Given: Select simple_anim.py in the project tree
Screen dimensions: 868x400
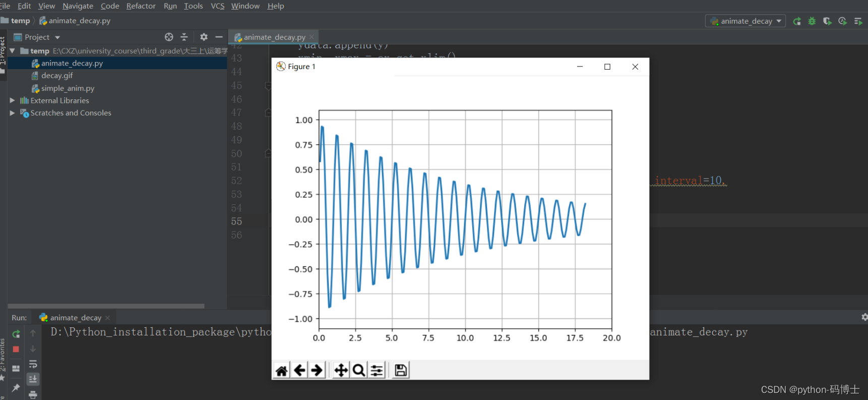Looking at the screenshot, I should pyautogui.click(x=68, y=88).
